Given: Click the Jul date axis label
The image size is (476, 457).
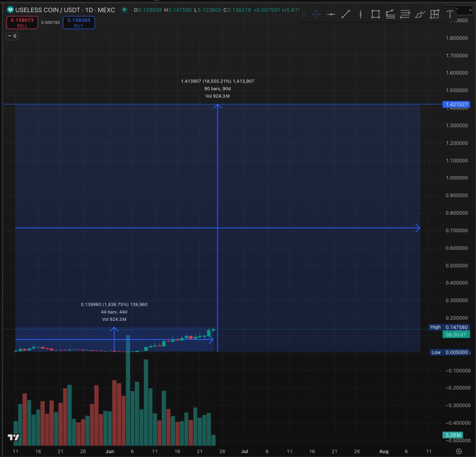Looking at the screenshot, I should [x=245, y=451].
